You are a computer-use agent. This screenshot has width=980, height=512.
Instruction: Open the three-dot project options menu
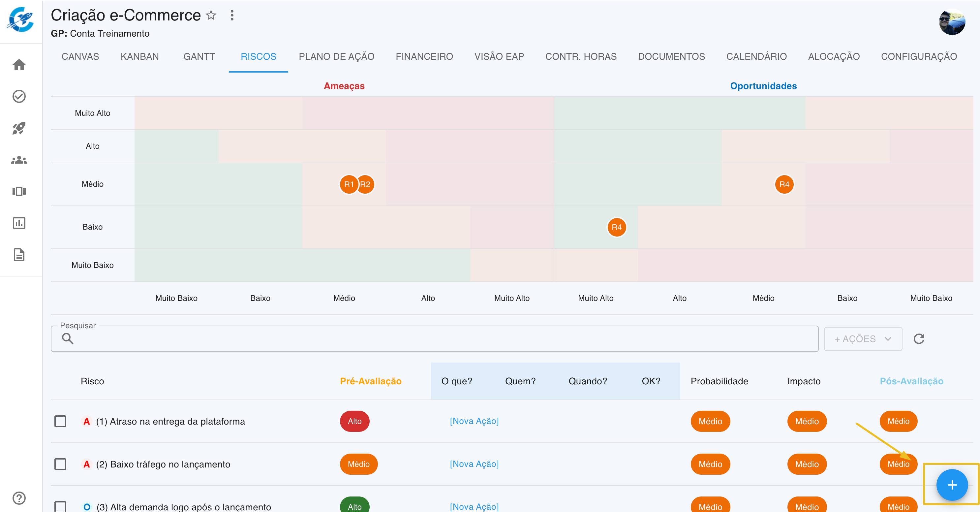232,15
